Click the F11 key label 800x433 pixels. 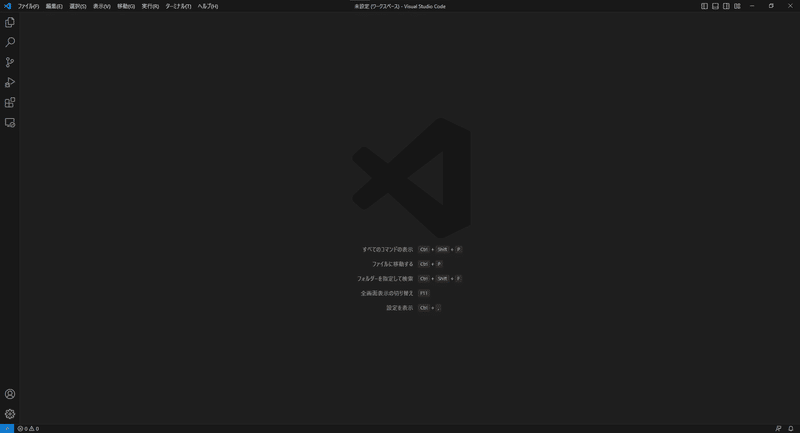[x=423, y=293]
